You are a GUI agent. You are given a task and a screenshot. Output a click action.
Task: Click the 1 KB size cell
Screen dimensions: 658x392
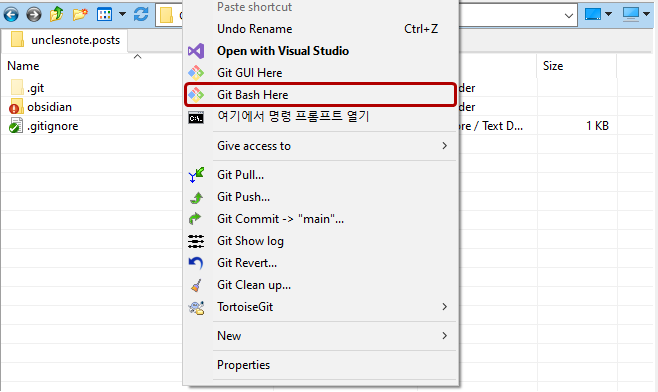(x=597, y=126)
